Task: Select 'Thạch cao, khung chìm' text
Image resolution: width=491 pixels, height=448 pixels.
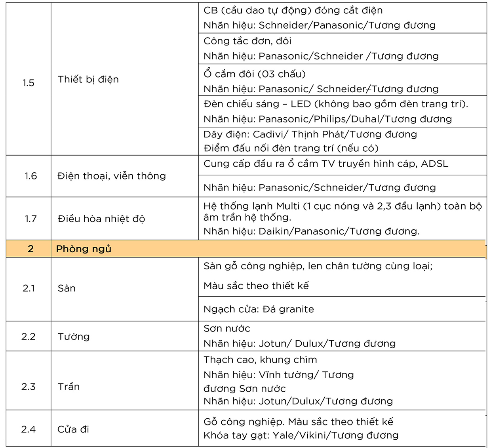Action: click(260, 360)
